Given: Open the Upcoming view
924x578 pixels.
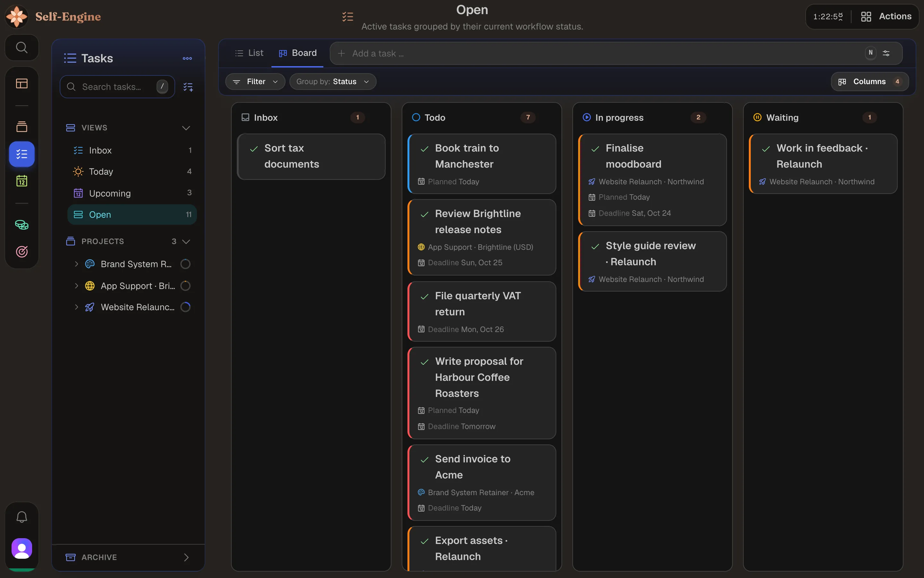Looking at the screenshot, I should click(132, 193).
